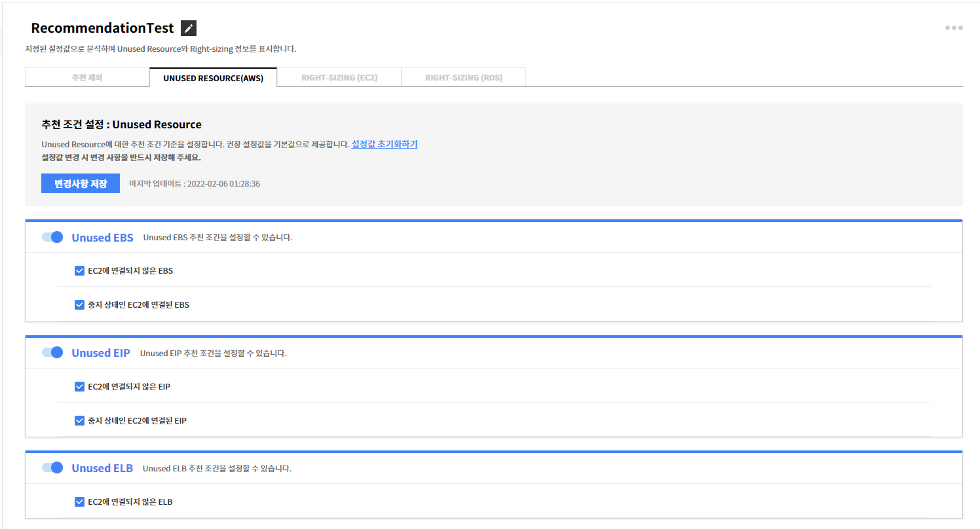Toggle 'EC2에 연결되지 않은 EIP' checkbox
The image size is (980, 529).
[x=80, y=386]
